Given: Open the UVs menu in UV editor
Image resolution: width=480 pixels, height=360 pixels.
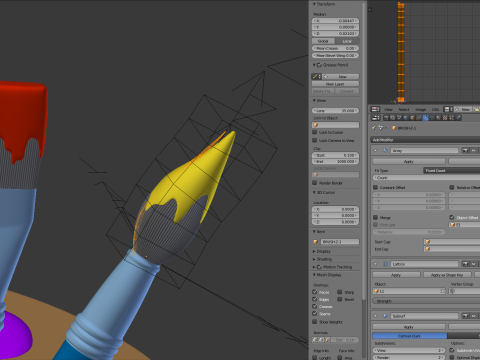Looking at the screenshot, I should (435, 109).
